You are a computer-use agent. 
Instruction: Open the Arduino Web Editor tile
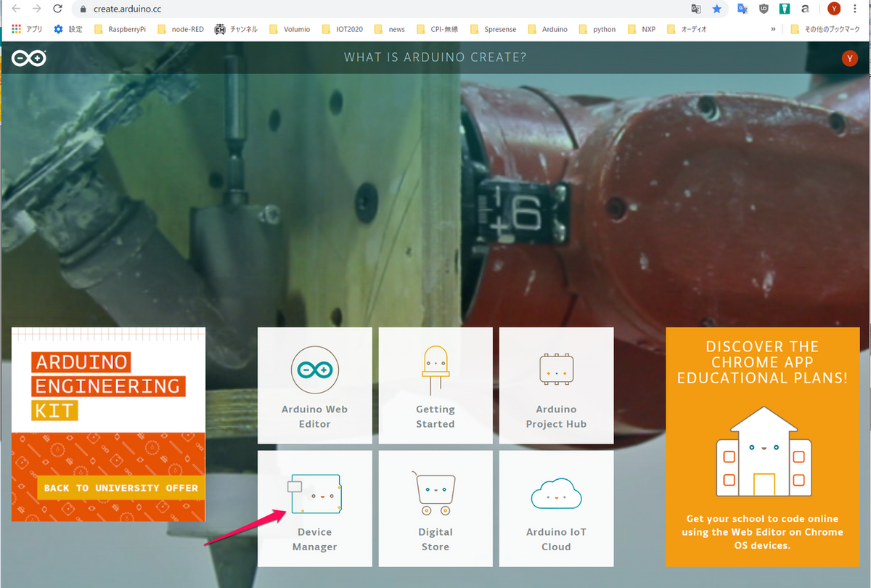[315, 385]
